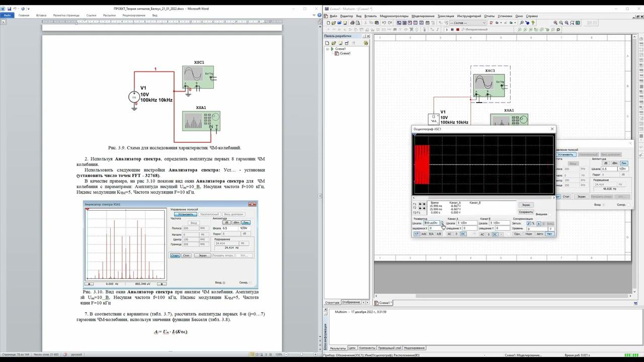
Task: Open 'Моделирование' tab in info block
Action: point(415,348)
